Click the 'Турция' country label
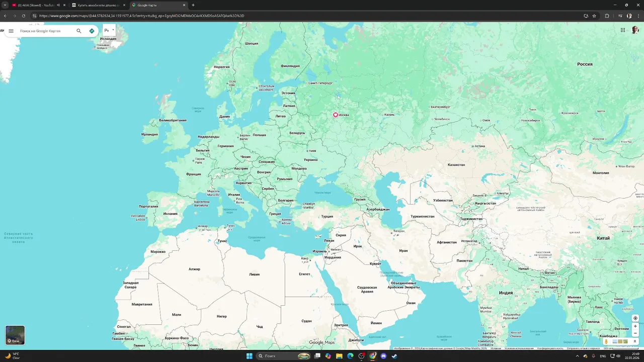The width and height of the screenshot is (644, 362). click(327, 216)
